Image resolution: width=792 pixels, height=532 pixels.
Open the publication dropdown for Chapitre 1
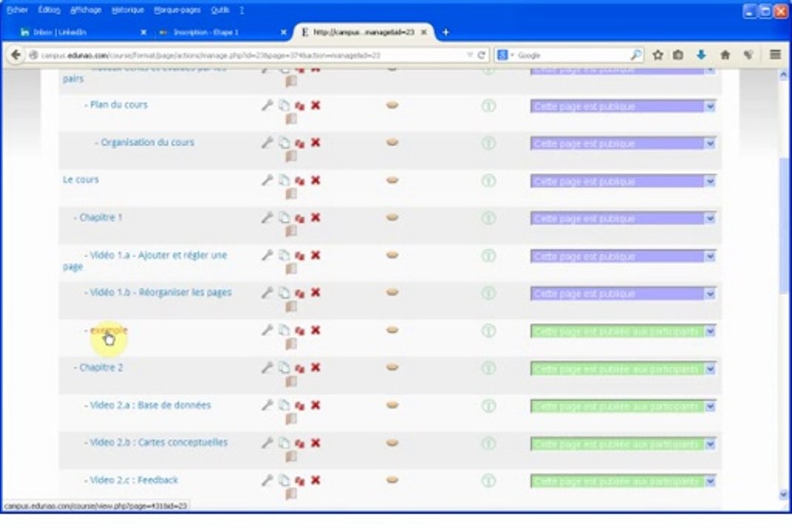(x=623, y=219)
